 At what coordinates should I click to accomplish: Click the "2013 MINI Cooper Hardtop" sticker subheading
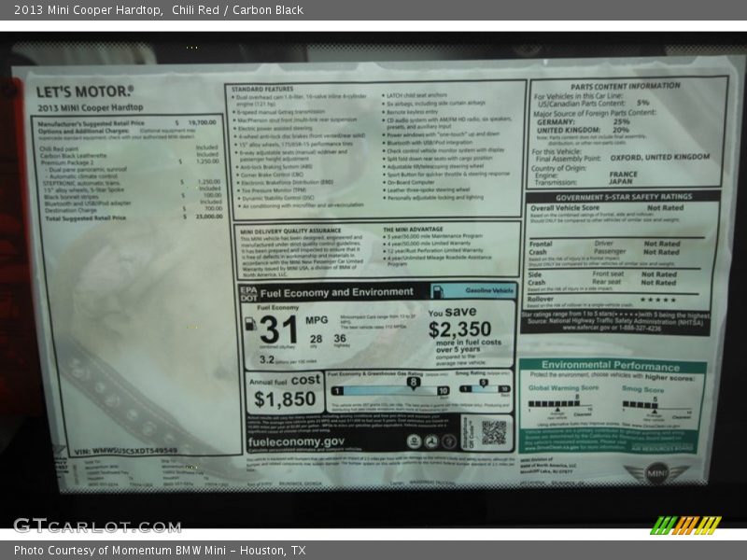[x=90, y=107]
